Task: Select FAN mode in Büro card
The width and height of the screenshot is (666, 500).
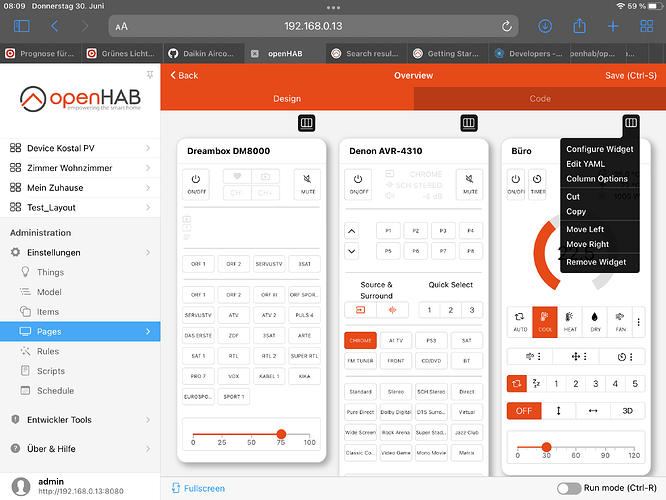Action: click(x=620, y=322)
